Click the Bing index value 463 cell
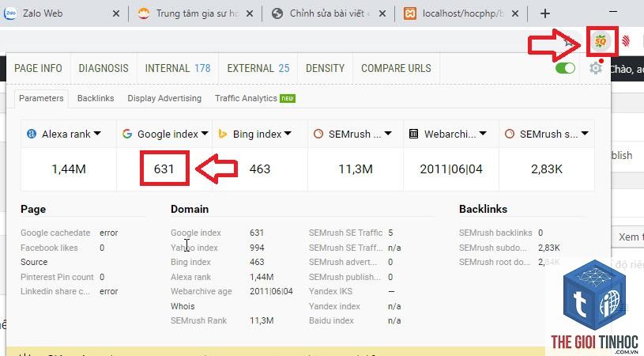This screenshot has width=644, height=356. pyautogui.click(x=259, y=169)
